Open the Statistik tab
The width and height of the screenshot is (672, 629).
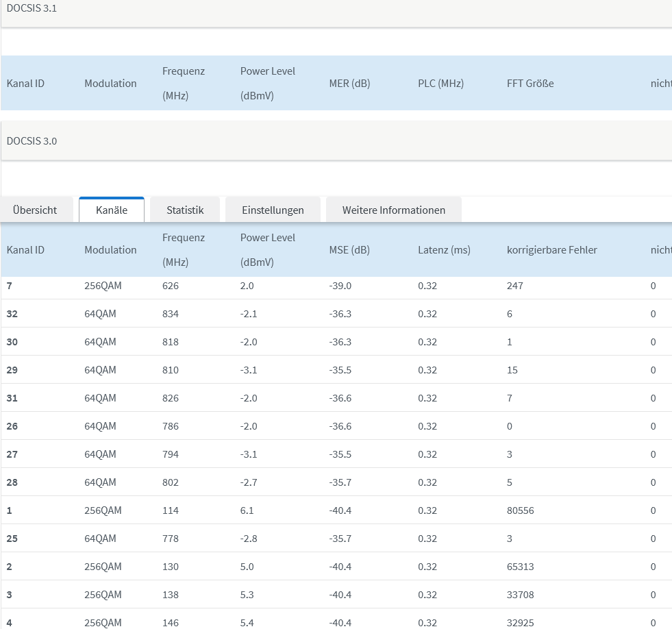click(185, 210)
